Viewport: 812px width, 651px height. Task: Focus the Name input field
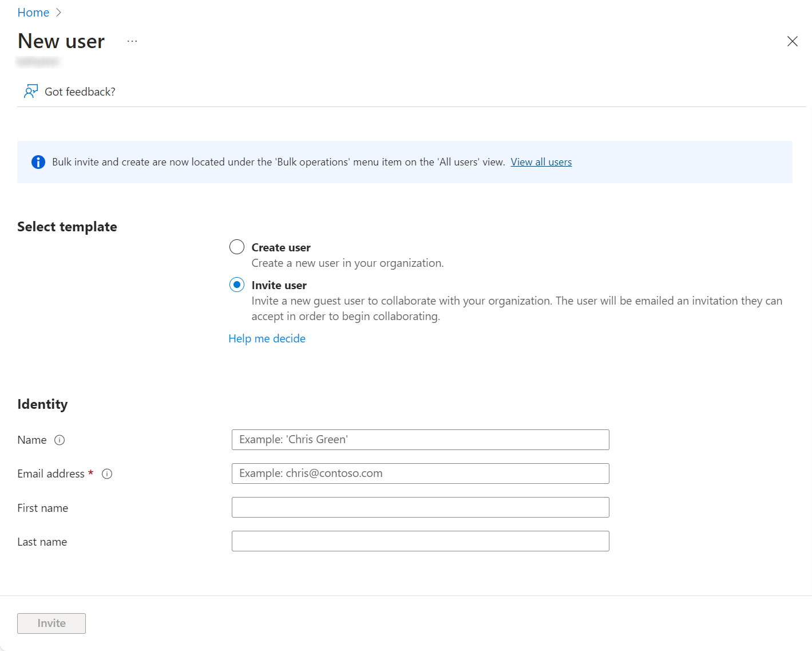420,440
